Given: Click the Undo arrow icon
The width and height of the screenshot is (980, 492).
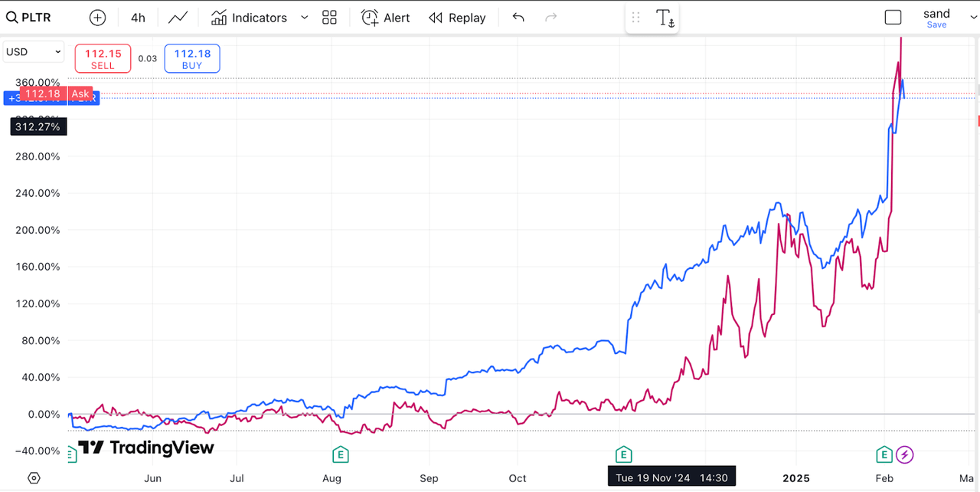Looking at the screenshot, I should point(518,17).
